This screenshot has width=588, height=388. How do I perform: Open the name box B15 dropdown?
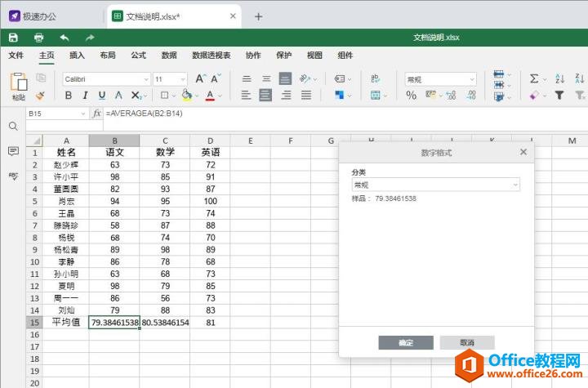point(83,114)
